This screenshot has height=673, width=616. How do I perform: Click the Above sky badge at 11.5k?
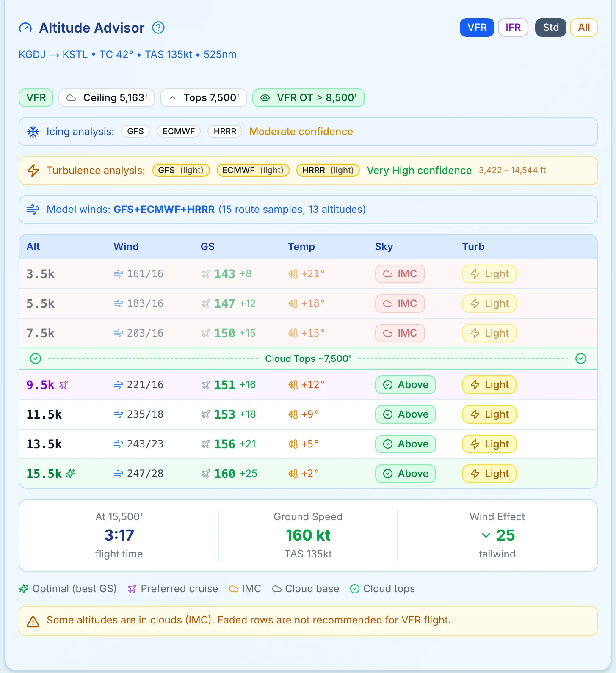tap(406, 414)
